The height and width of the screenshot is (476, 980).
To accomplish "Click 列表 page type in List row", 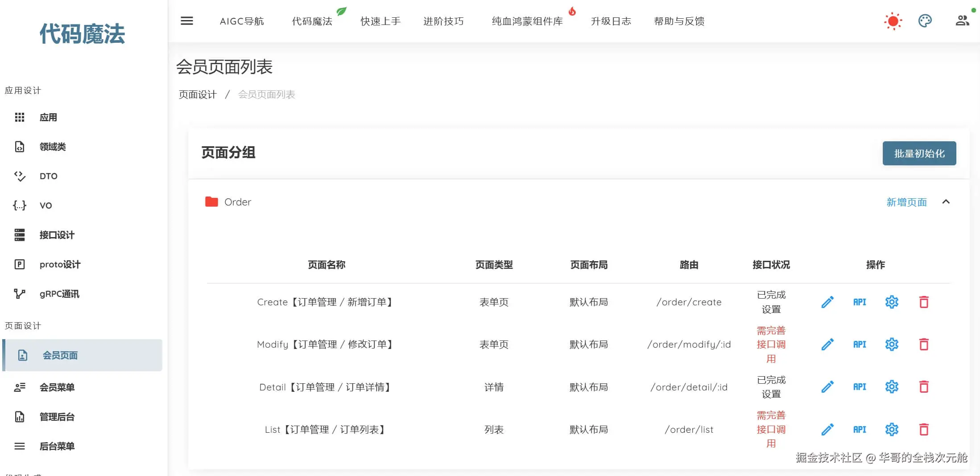I will 494,430.
